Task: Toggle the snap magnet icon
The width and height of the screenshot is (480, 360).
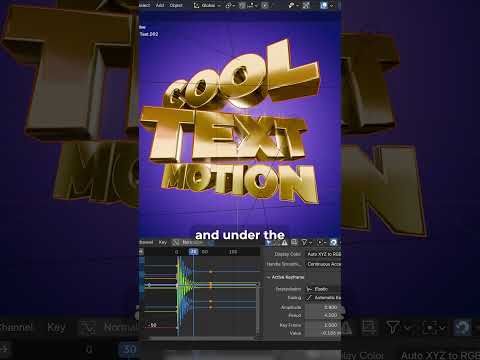Action: pos(242,5)
